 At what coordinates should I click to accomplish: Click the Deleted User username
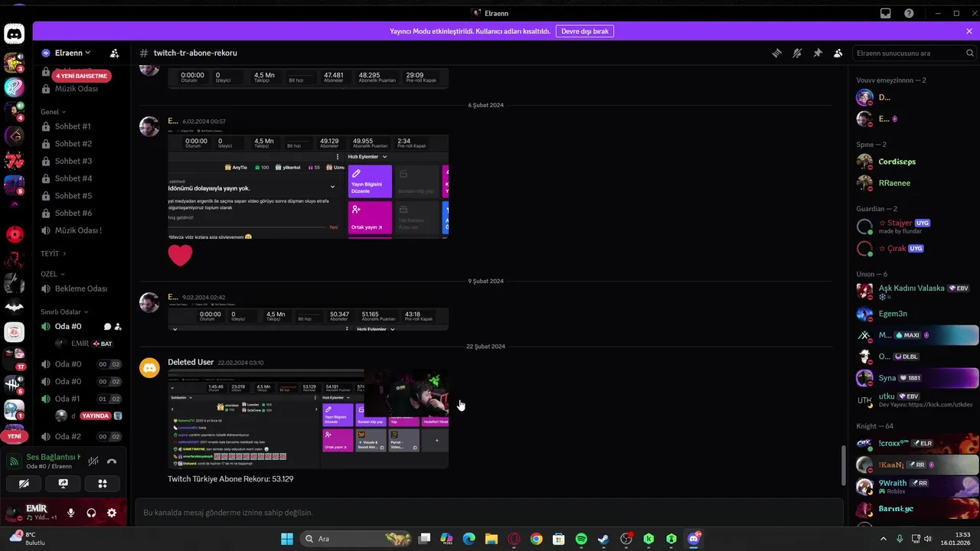(x=191, y=362)
